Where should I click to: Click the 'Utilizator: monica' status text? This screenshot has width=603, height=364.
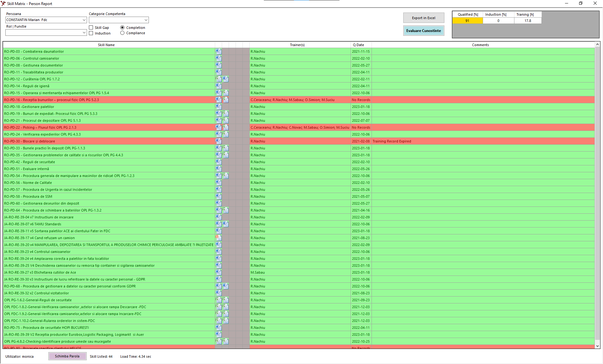click(x=19, y=356)
